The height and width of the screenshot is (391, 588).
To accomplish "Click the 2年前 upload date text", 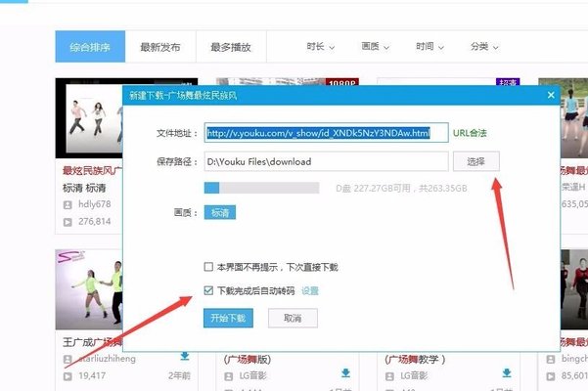I will (179, 375).
